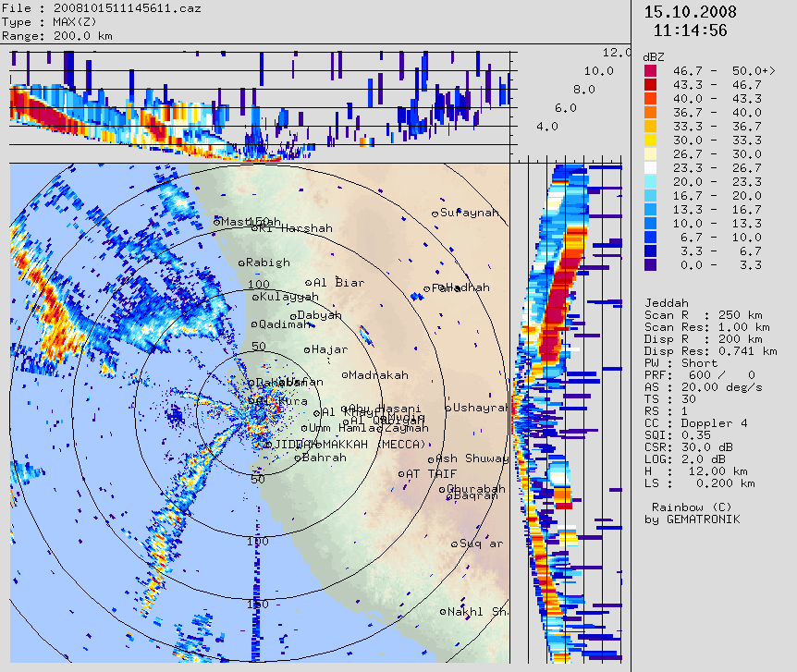
Task: Click the 36.7 – 40.0 dBZ orange swatch
Action: (x=650, y=113)
